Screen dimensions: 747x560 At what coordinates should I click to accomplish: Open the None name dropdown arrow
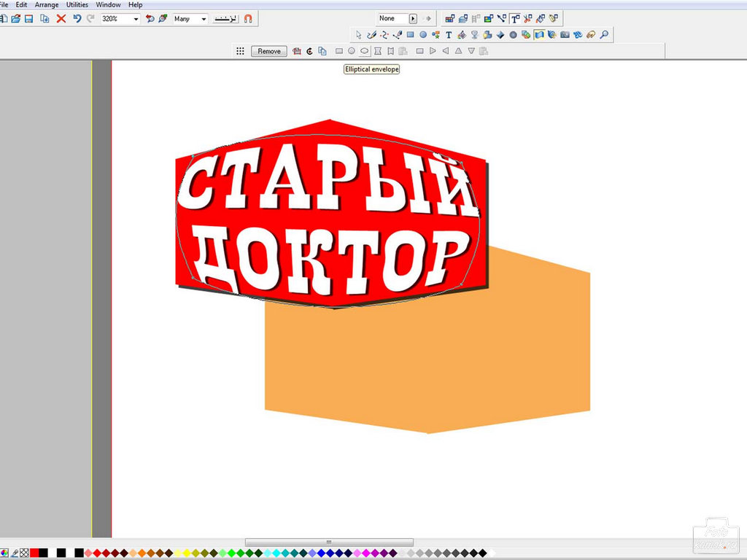(413, 18)
